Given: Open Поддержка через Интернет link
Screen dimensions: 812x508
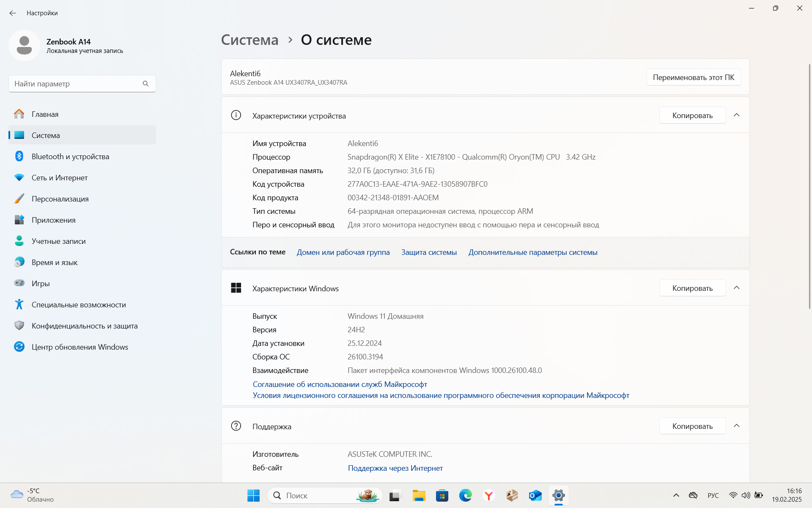Looking at the screenshot, I should (395, 468).
